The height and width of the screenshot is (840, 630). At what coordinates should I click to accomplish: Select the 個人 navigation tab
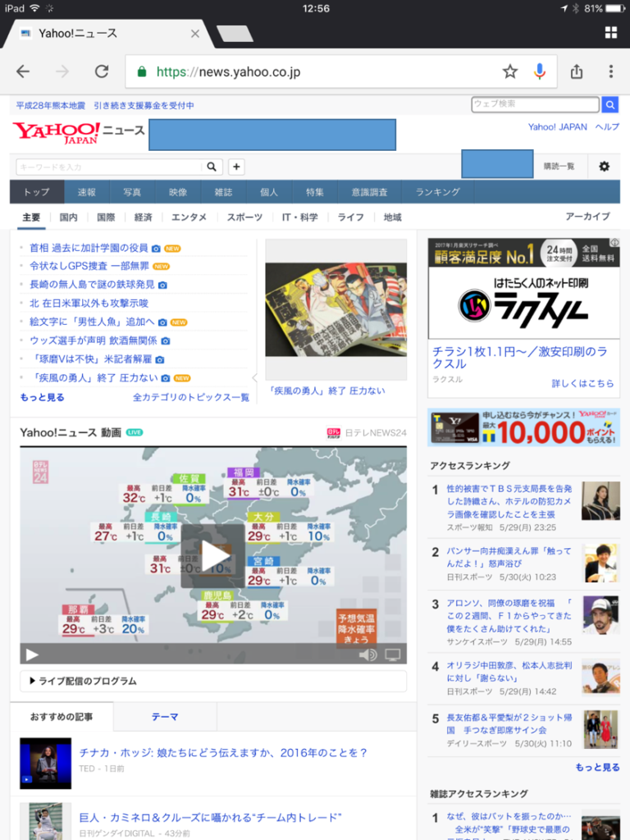click(269, 192)
